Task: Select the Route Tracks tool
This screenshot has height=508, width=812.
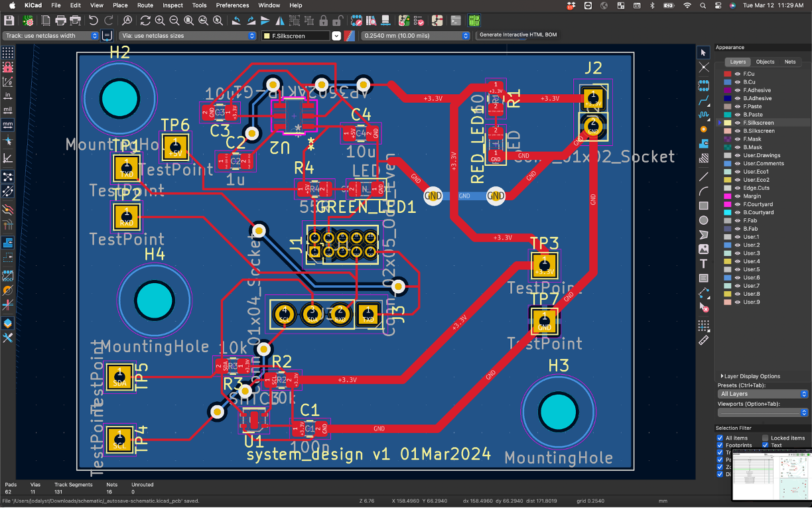Action: (704, 101)
